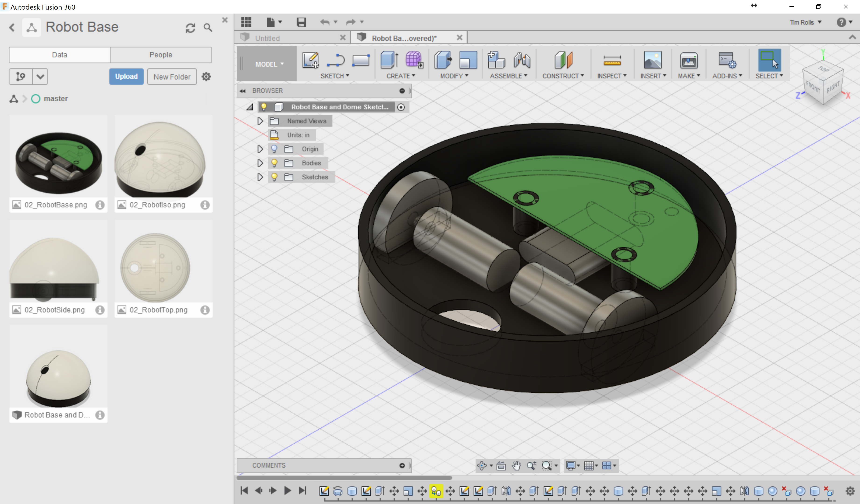Collapse the root component tree node
This screenshot has height=504, width=860.
point(250,107)
